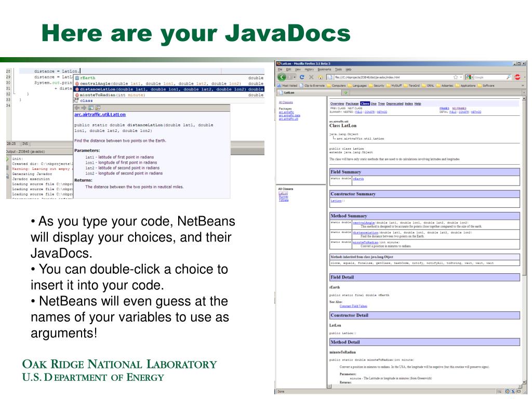Viewport: 532px width, 399px height.
Task: Click Package in the Javadoc navigation bar
Action: 352,103
